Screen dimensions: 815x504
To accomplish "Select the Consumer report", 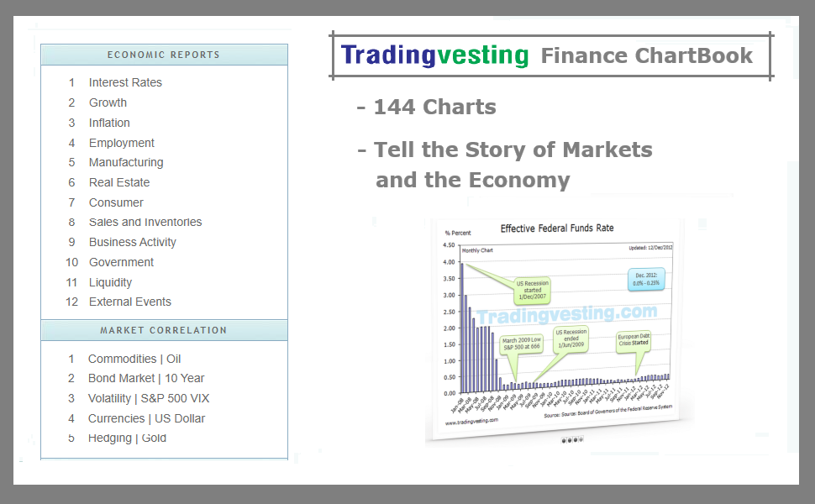I will [x=116, y=202].
